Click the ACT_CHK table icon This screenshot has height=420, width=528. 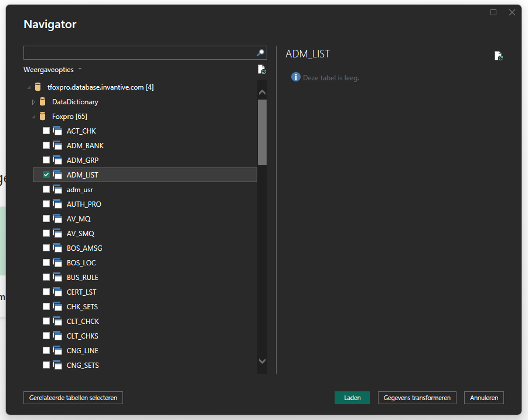(x=57, y=131)
